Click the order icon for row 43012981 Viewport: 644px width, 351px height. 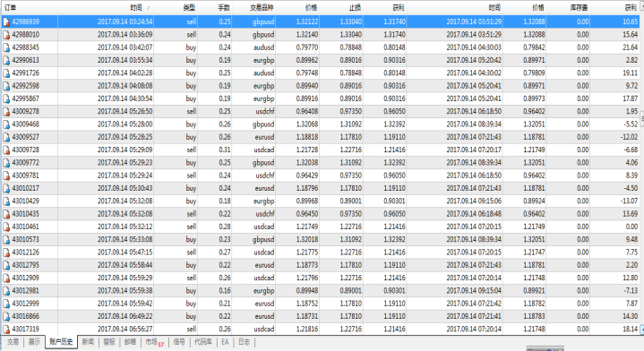tap(6, 291)
